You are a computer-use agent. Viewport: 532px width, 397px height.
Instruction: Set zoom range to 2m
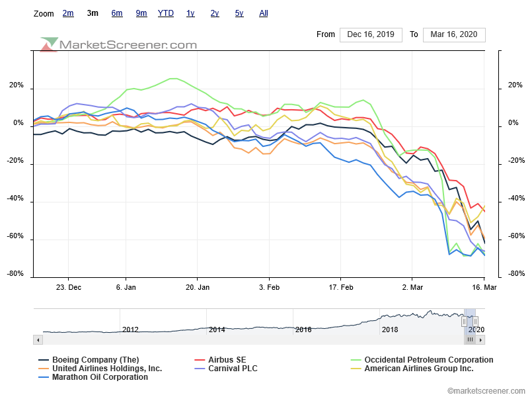point(68,13)
